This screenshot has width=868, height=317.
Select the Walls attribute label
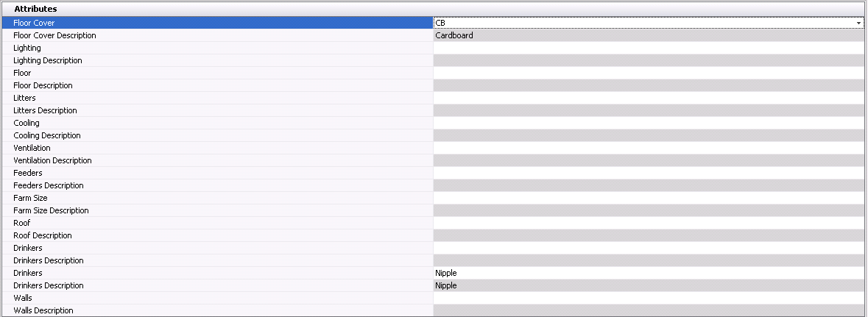pyautogui.click(x=23, y=298)
